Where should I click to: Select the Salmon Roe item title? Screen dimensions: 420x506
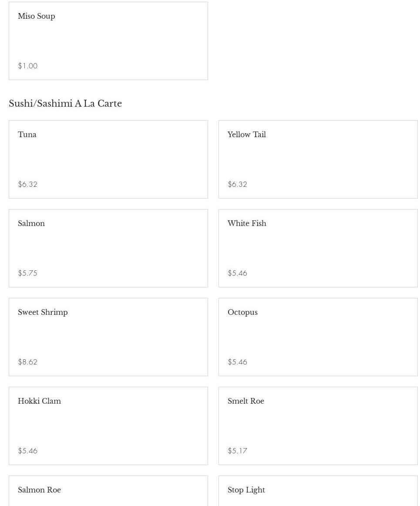tap(39, 490)
